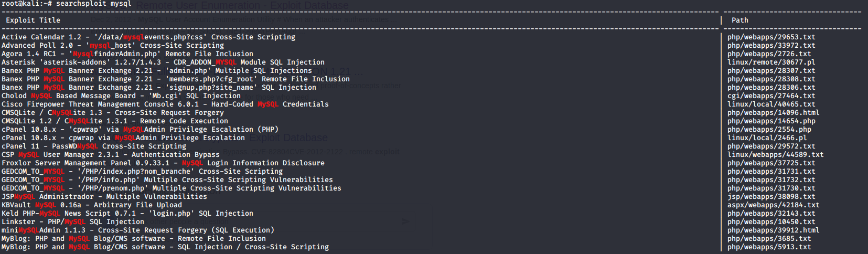Select the Asterisk 'asterisk-addons' SQL Injection entry
Image resolution: width=868 pixels, height=254 pixels.
click(163, 62)
